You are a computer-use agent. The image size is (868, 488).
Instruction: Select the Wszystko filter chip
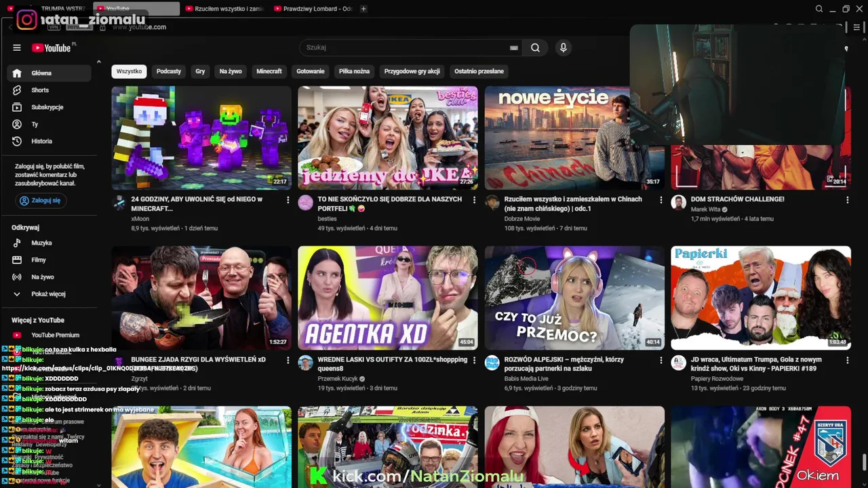point(129,71)
